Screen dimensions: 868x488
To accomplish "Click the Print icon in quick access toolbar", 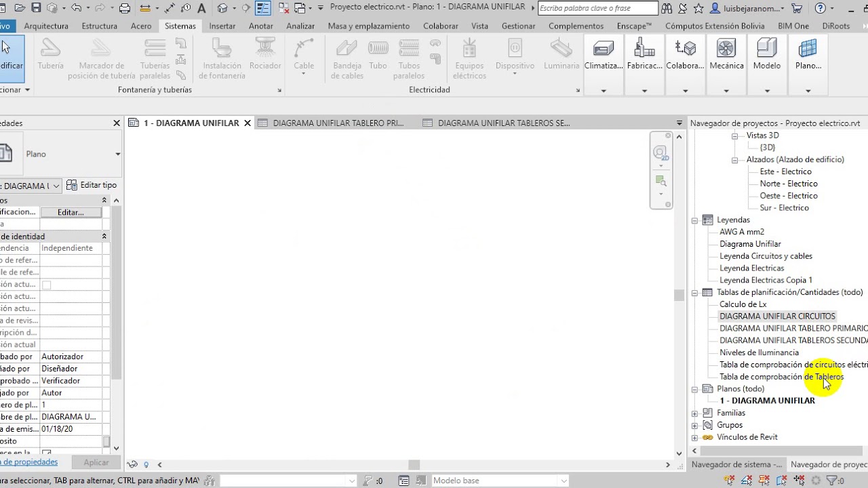I will 125,8.
